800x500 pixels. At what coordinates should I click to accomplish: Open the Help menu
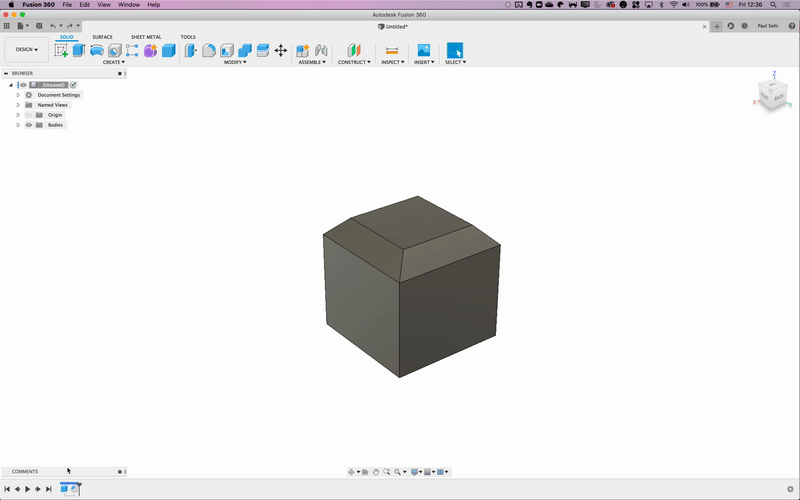pyautogui.click(x=154, y=5)
